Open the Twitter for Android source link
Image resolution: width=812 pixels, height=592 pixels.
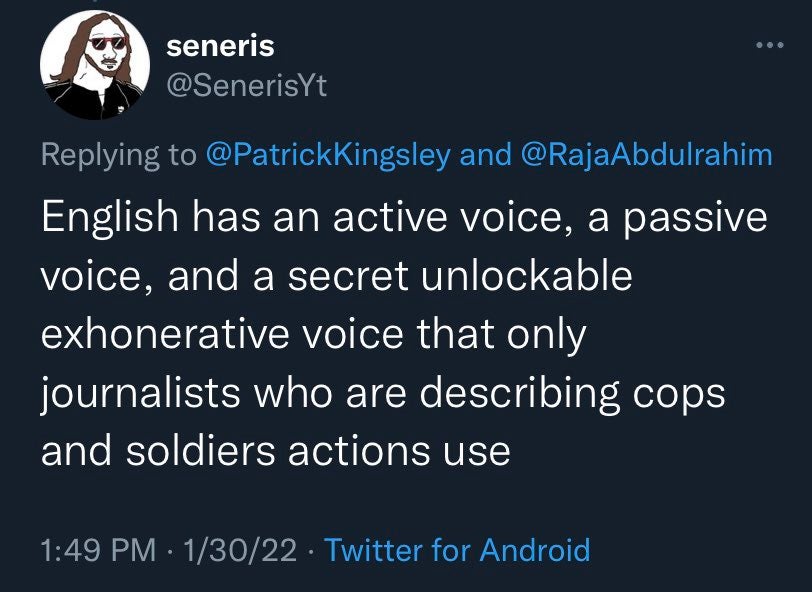click(458, 549)
